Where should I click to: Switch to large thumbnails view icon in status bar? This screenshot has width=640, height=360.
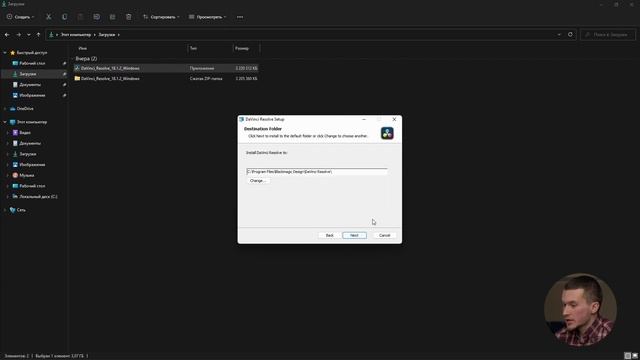tap(635, 356)
